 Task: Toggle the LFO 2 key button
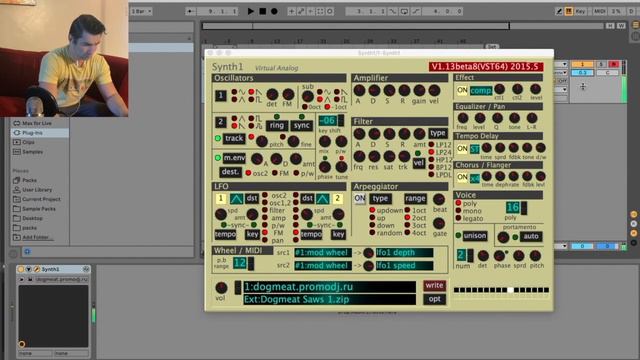coord(338,234)
